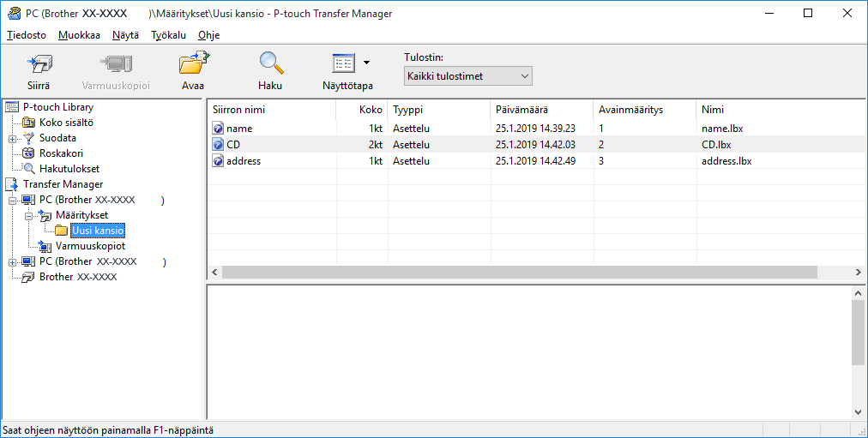Viewport: 868px width, 438px height.
Task: Click date 25.1.2019 14.42.49
Action: click(x=535, y=161)
